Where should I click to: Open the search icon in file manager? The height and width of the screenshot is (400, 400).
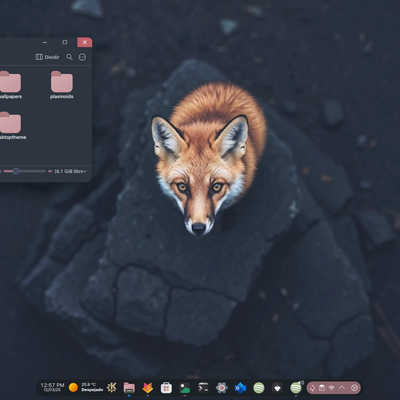69,57
